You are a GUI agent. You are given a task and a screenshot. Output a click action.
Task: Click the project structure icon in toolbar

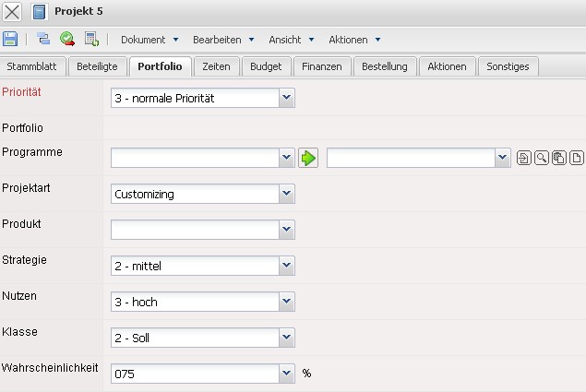point(43,39)
